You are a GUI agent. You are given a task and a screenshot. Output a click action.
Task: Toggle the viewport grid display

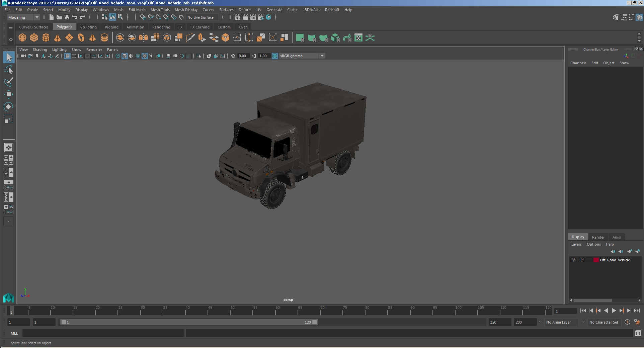point(67,56)
